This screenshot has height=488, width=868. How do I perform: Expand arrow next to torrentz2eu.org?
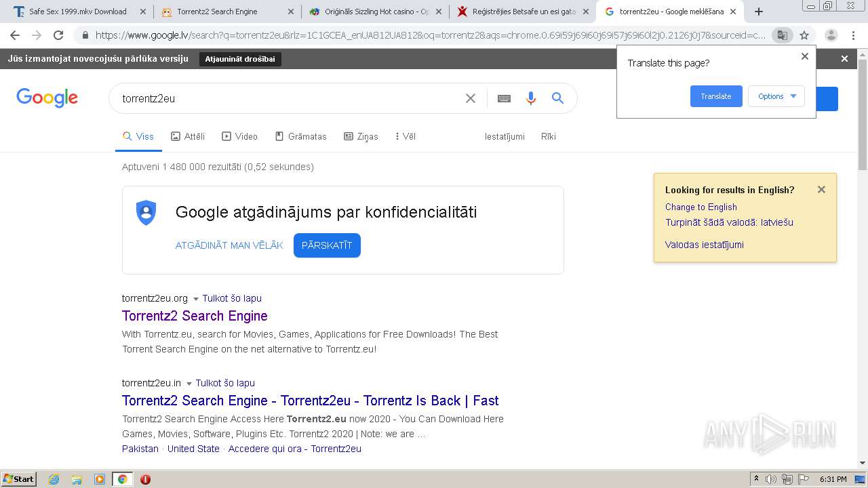coord(196,299)
